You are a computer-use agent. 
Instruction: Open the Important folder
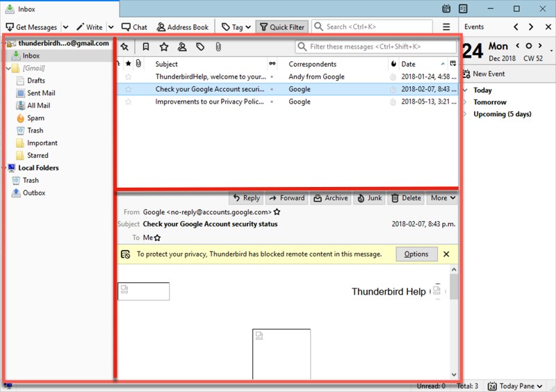[42, 143]
